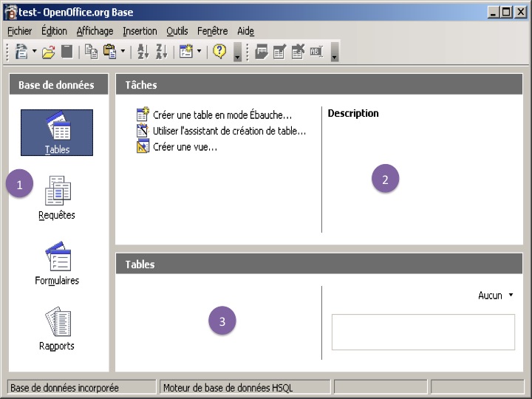Click the Form wizard toolbar icon
The image size is (532, 399).
click(186, 52)
